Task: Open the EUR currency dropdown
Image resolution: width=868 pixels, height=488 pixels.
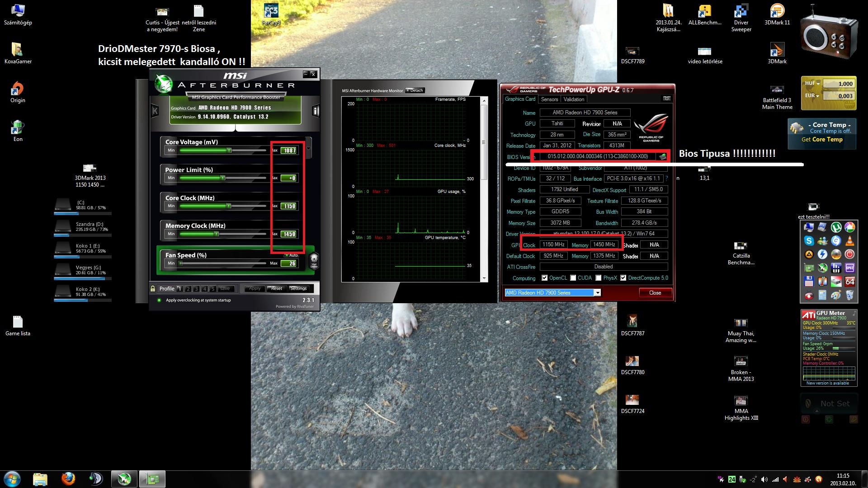Action: point(812,96)
